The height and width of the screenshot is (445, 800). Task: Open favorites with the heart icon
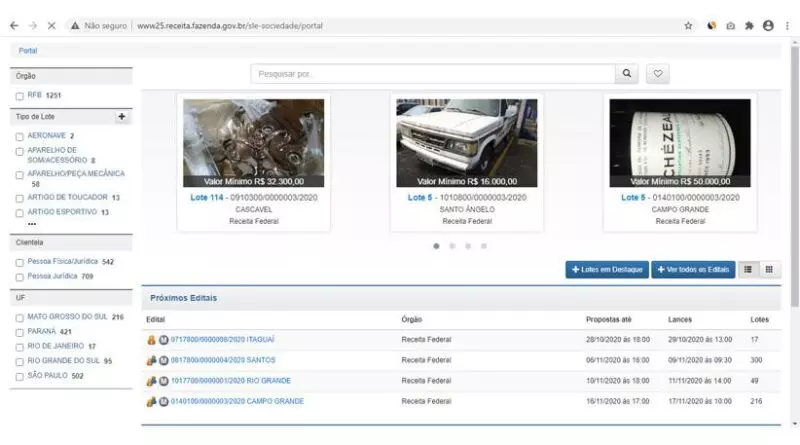[x=656, y=74]
